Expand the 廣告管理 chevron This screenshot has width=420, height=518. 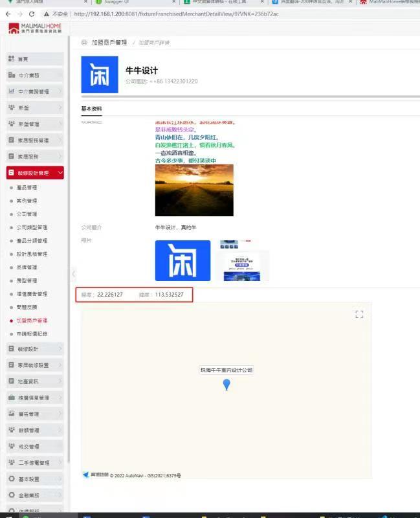pyautogui.click(x=60, y=414)
